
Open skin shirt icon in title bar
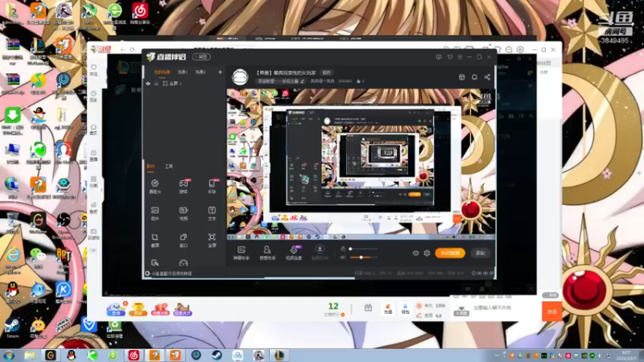450,57
